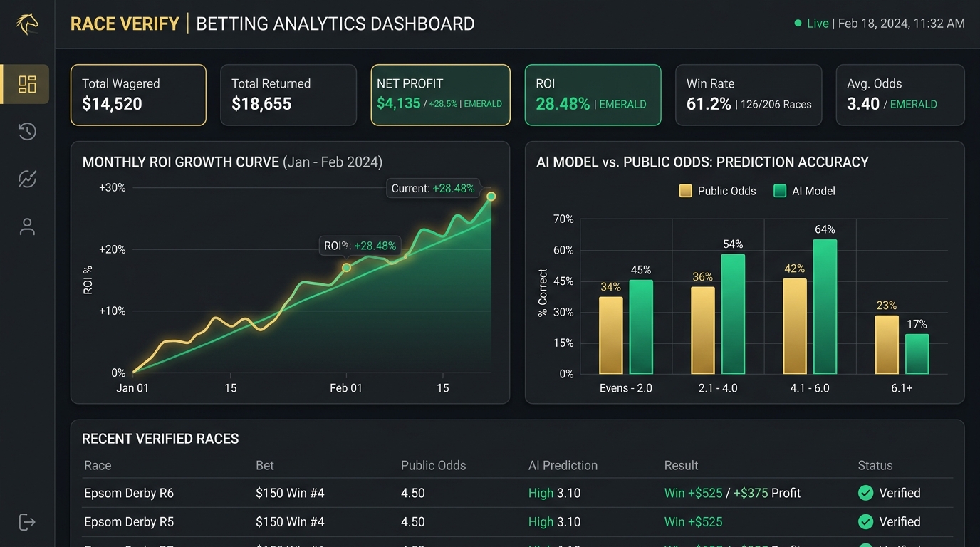
Task: Select the Avg. Odds card
Action: coord(900,95)
